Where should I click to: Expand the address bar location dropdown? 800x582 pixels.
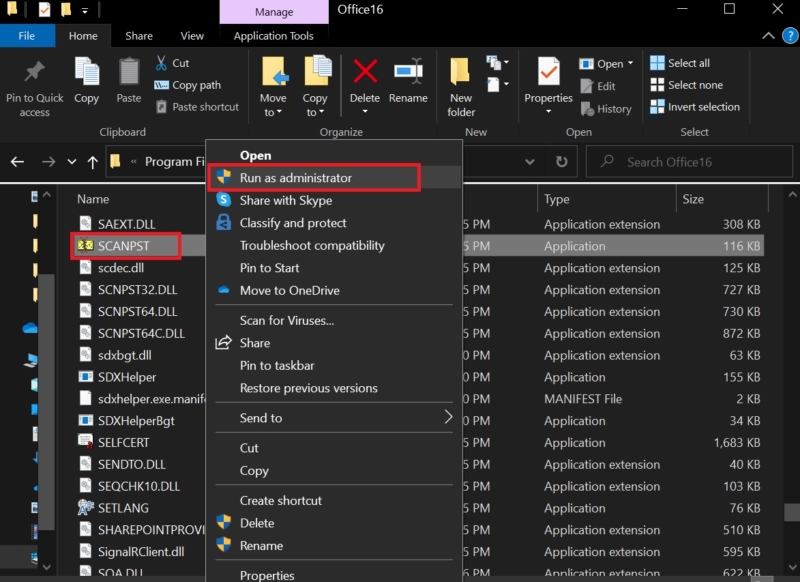(529, 161)
